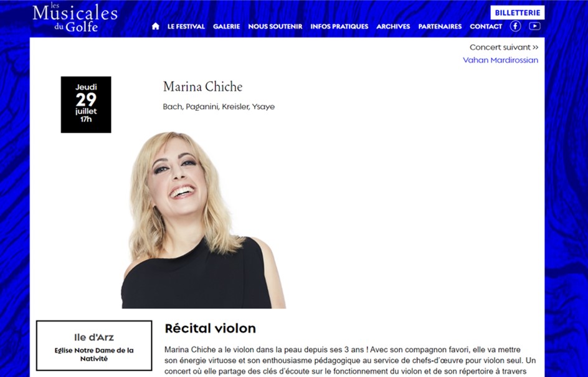Open the Nous Soutenir menu item
The image size is (588, 377).
[x=275, y=26]
